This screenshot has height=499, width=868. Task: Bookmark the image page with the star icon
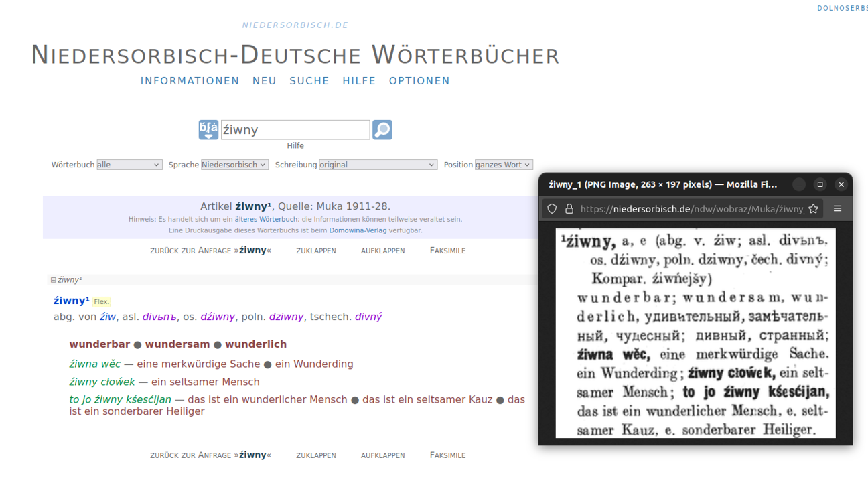(813, 208)
